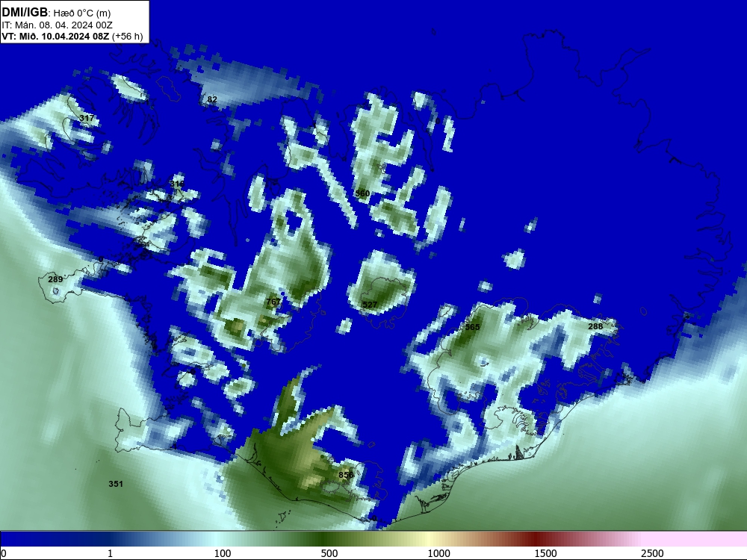Viewport: 747px width, 560px height.
Task: Click the '(+56 h)' forecast offset text
Action: point(127,36)
